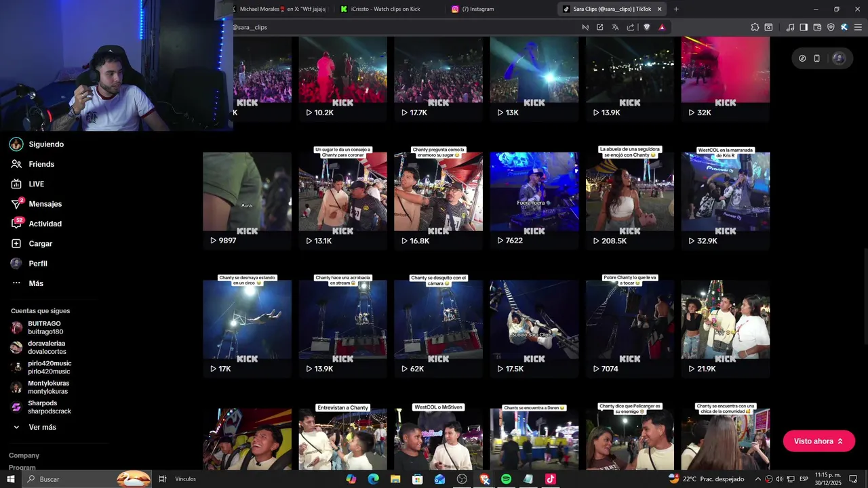Open Perfil page
The image size is (868, 488).
pyautogui.click(x=29, y=263)
